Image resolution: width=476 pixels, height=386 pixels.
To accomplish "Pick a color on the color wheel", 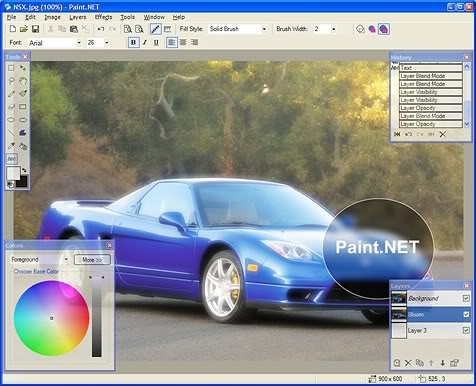I will click(51, 318).
